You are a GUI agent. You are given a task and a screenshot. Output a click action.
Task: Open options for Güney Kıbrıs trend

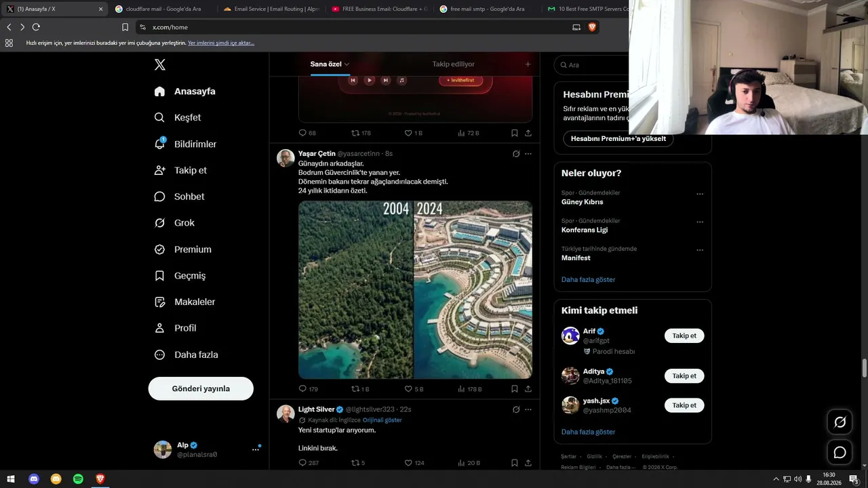(x=700, y=194)
